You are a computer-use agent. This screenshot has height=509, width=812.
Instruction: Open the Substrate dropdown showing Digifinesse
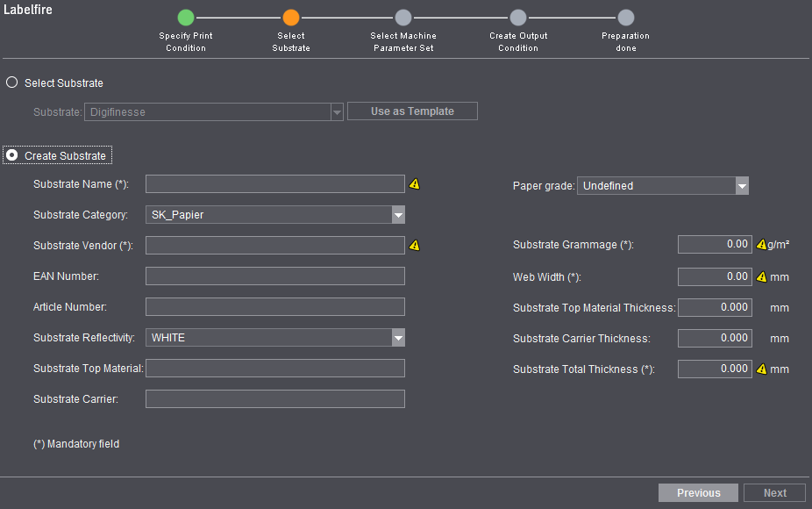[214, 112]
